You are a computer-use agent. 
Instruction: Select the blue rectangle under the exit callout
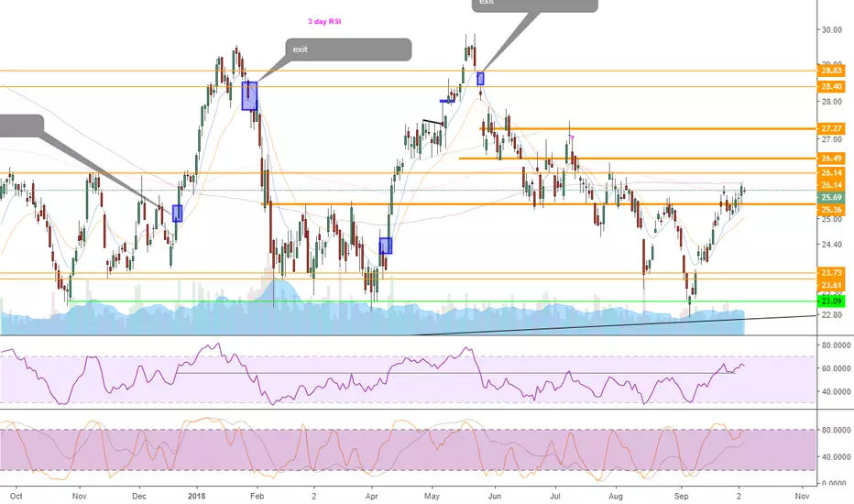249,96
